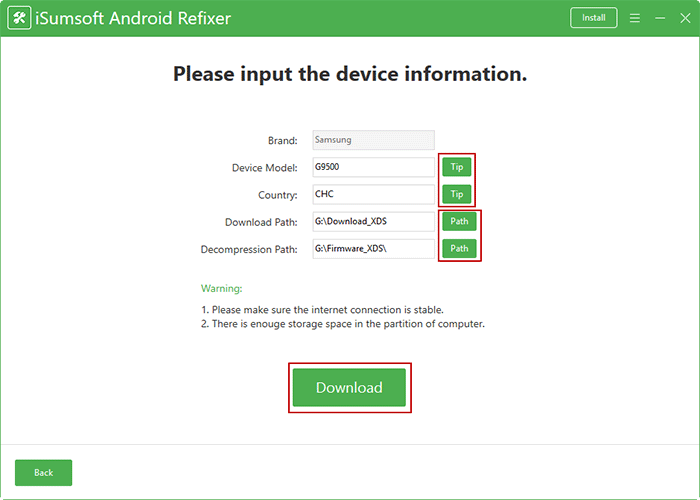This screenshot has height=500, width=700.
Task: Click the 'iSumsoft Android Refixer' title text
Action: pos(133,18)
